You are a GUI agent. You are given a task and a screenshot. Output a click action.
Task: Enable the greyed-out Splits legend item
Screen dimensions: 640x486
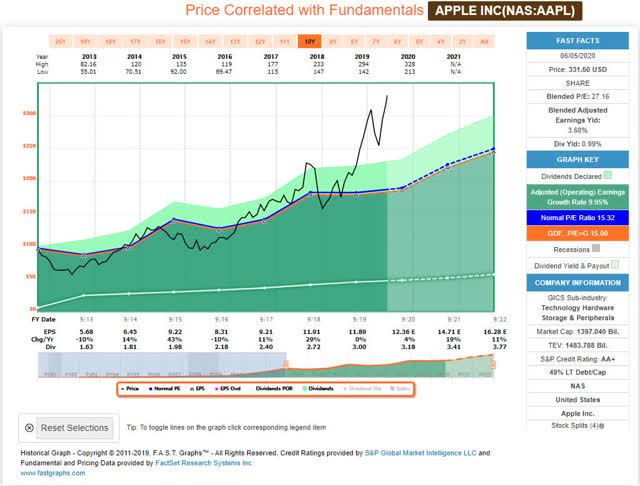point(400,388)
